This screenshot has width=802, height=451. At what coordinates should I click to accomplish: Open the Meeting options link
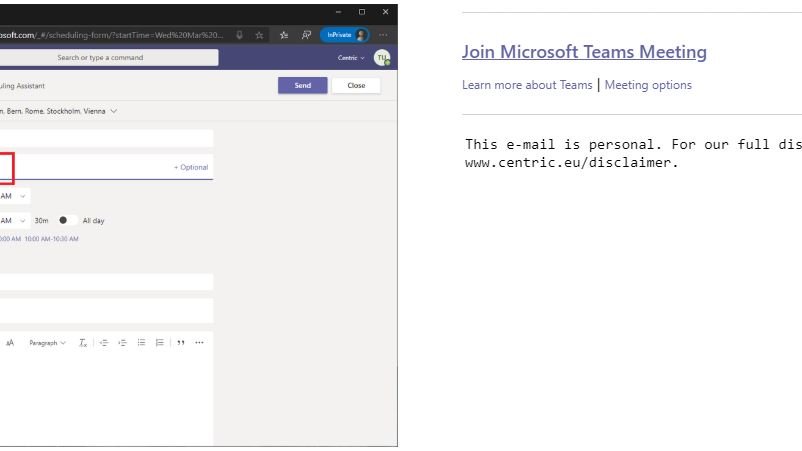click(x=648, y=85)
